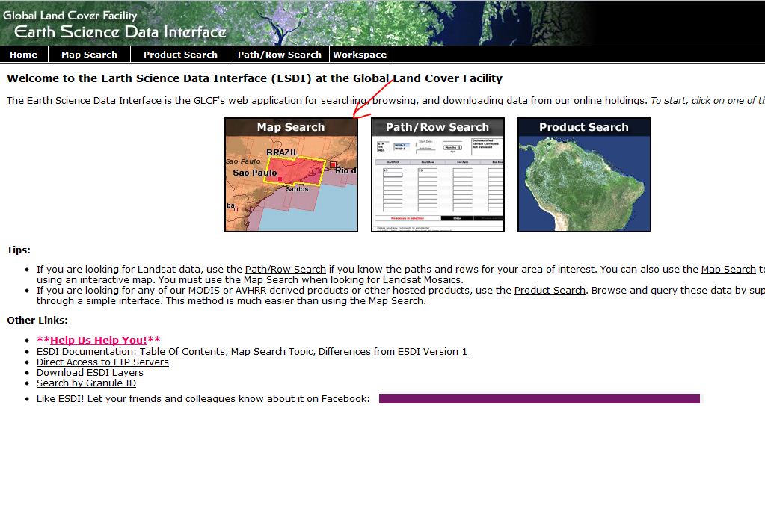This screenshot has width=765, height=532.
Task: Open the Home navigation tab
Action: click(x=24, y=55)
